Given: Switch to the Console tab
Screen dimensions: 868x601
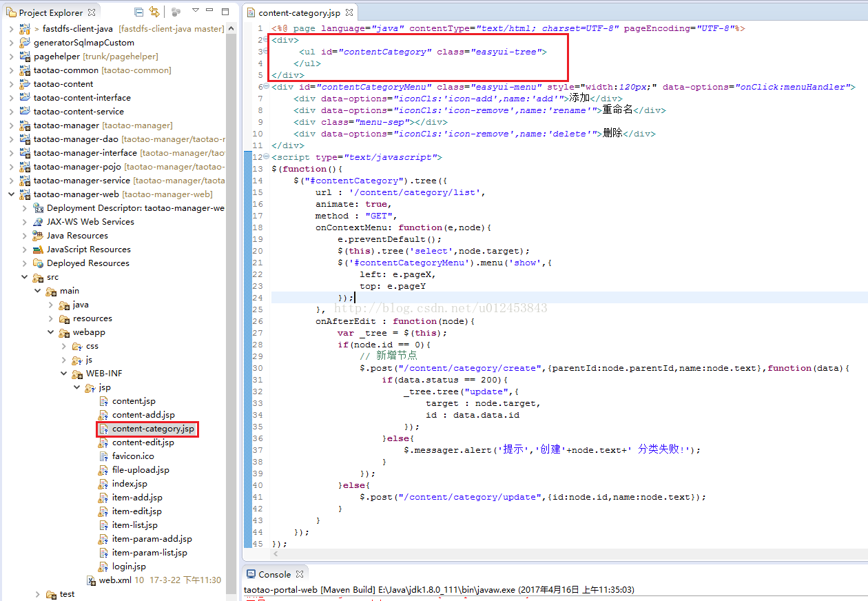Looking at the screenshot, I should pos(274,574).
